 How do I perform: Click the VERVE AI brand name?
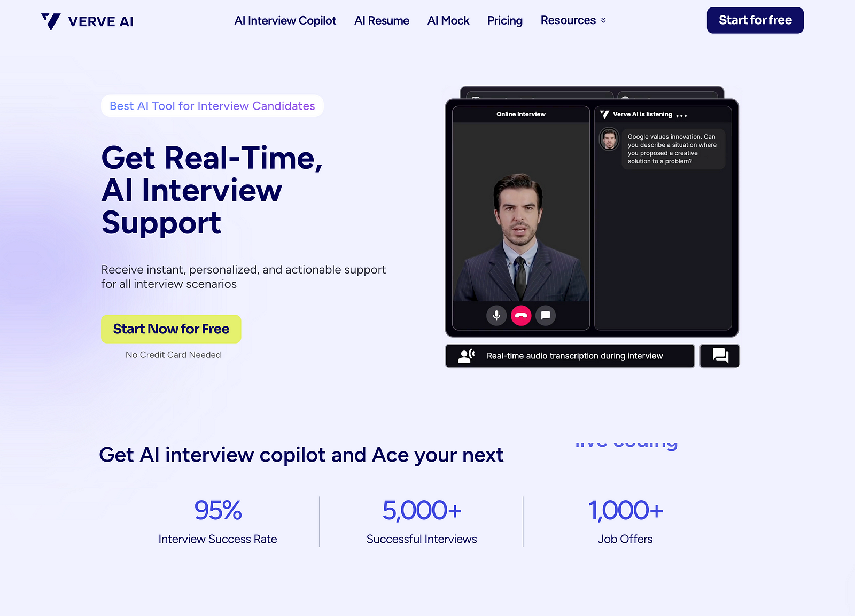[x=101, y=21]
